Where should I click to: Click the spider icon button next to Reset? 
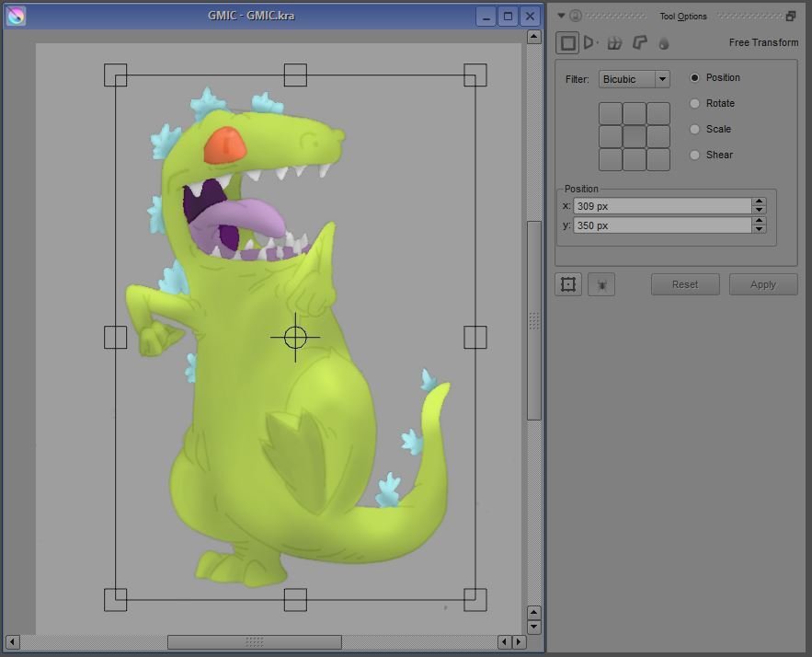601,284
